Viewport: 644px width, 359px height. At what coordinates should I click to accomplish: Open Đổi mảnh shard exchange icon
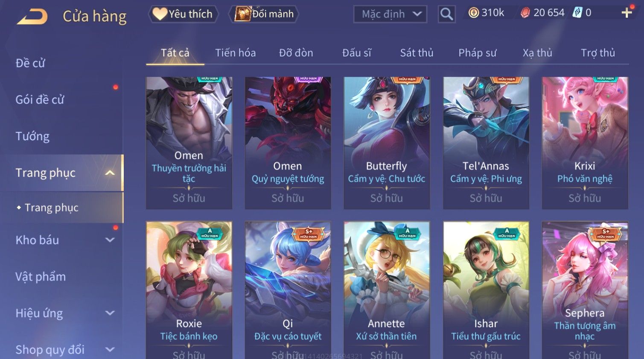pos(242,14)
